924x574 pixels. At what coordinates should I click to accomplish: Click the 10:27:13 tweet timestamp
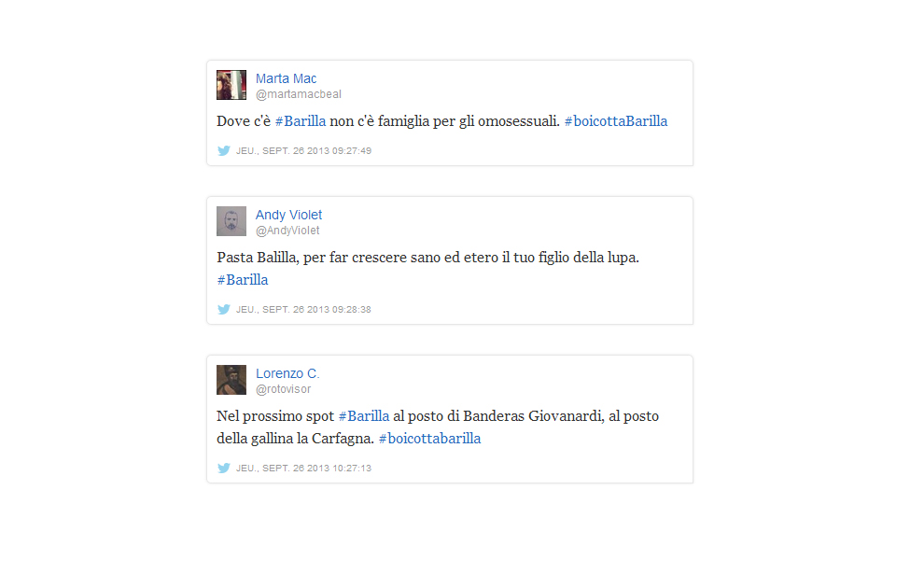pos(304,468)
